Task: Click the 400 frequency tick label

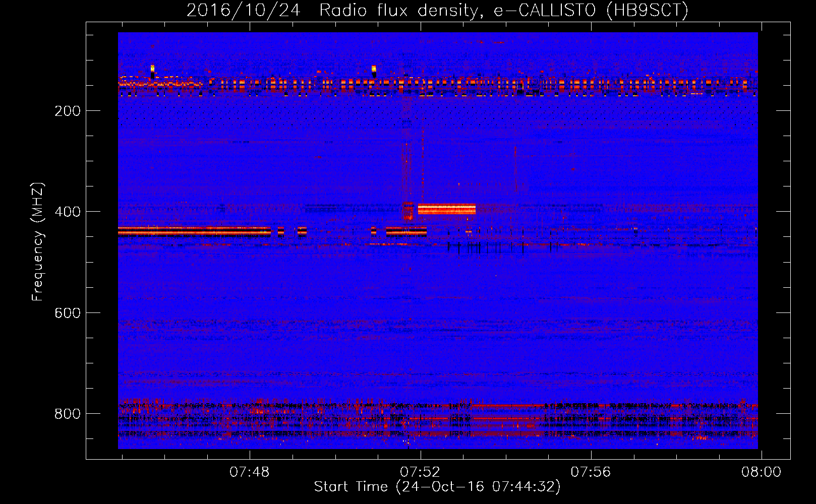Action: point(68,212)
